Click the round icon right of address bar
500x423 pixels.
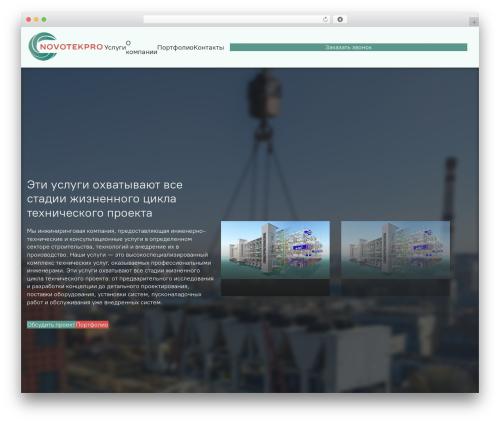point(340,19)
